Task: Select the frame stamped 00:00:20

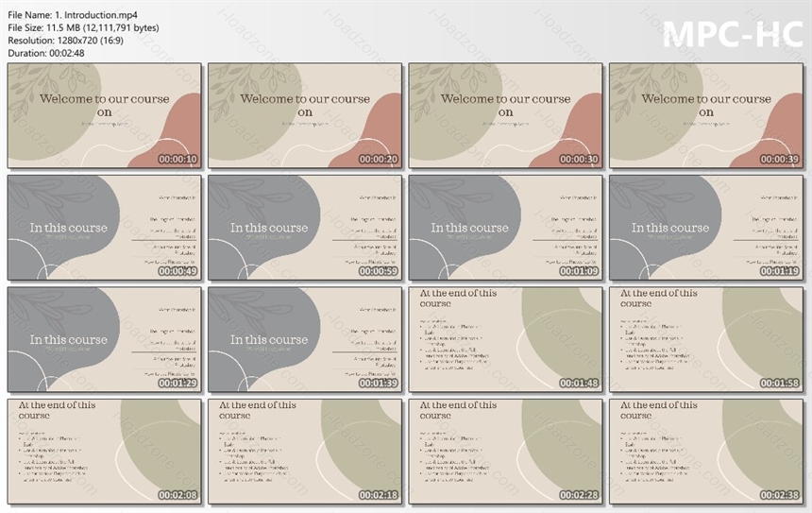Action: [305, 115]
